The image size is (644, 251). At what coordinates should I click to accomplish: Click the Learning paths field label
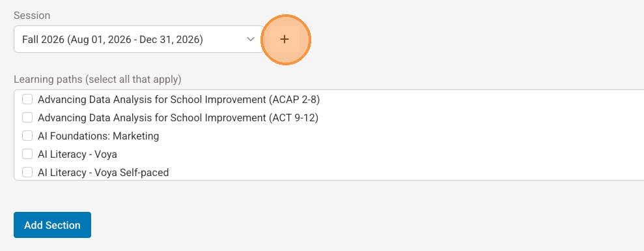(97, 79)
